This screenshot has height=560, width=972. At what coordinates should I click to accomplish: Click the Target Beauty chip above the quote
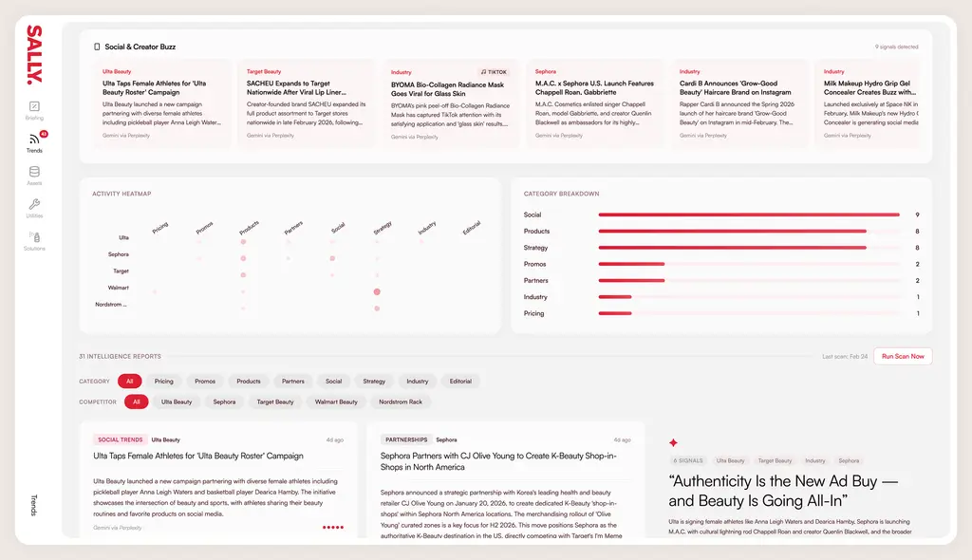775,460
